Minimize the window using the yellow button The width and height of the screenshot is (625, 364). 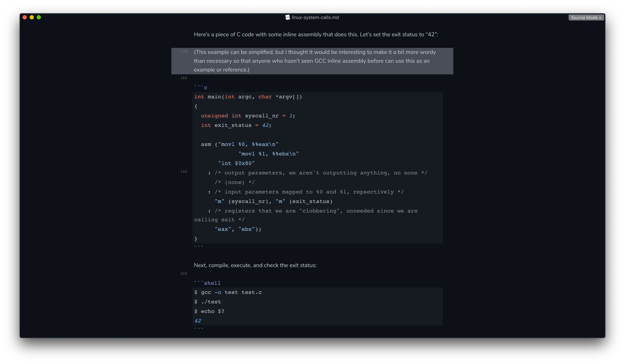(x=32, y=17)
